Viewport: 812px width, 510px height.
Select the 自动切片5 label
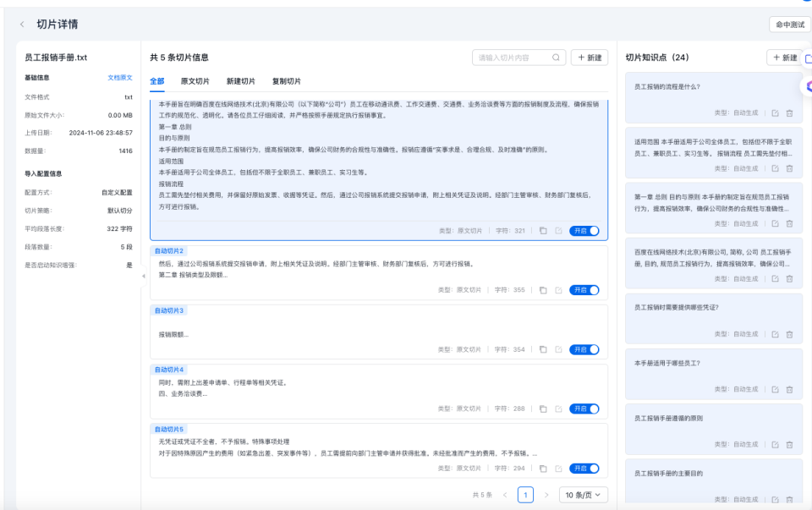point(169,429)
